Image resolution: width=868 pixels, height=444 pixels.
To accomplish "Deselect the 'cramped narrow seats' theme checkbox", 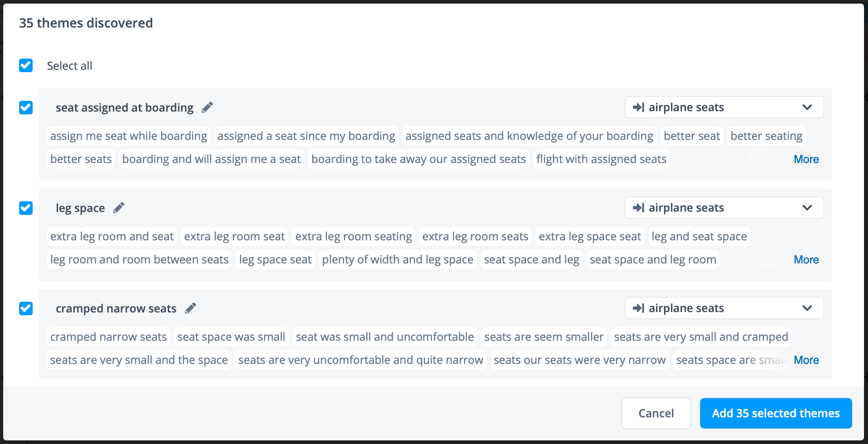I will tap(26, 308).
